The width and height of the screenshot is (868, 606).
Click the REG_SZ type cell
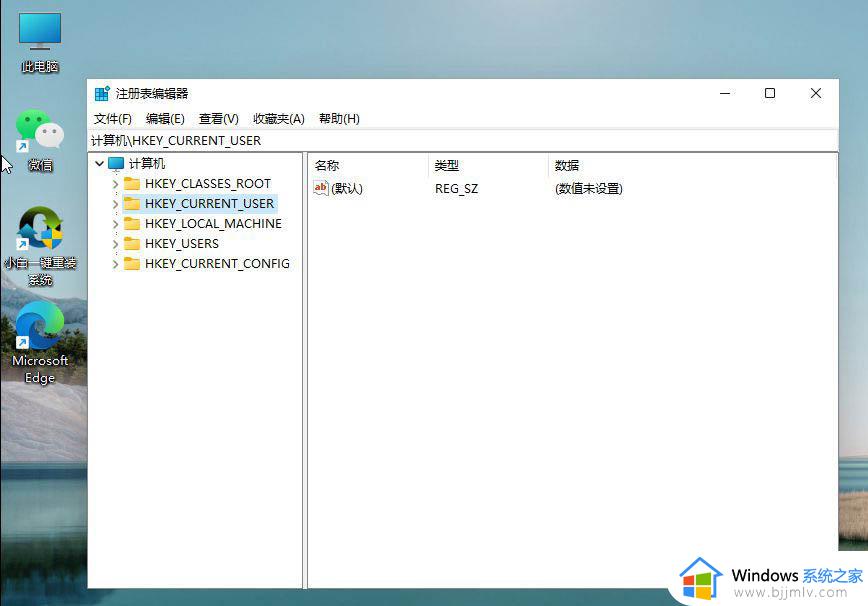(456, 189)
